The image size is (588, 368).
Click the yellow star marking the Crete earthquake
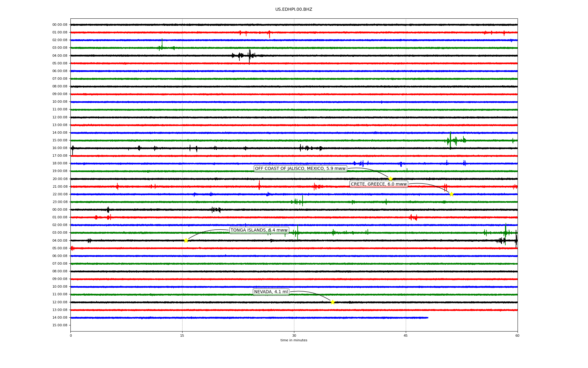click(451, 194)
